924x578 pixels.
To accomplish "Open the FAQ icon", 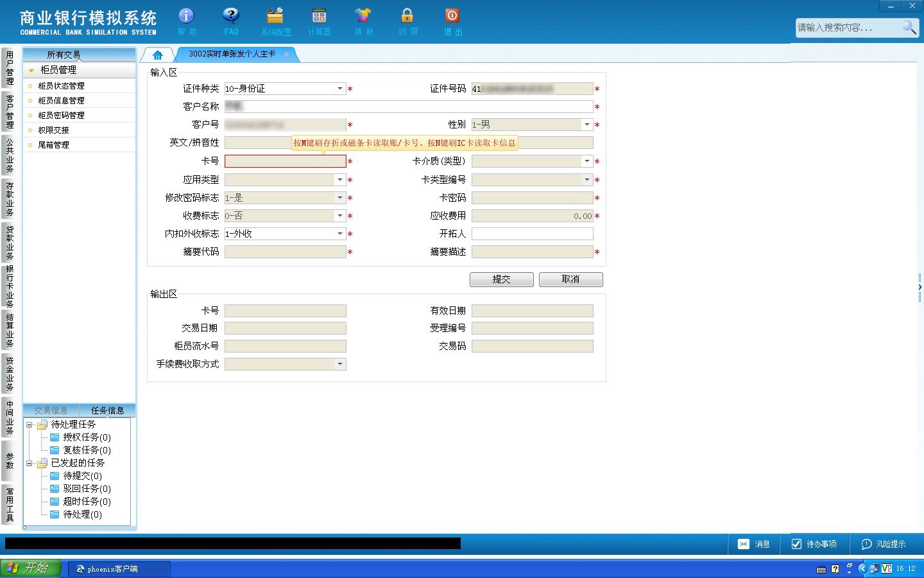I will [x=231, y=21].
